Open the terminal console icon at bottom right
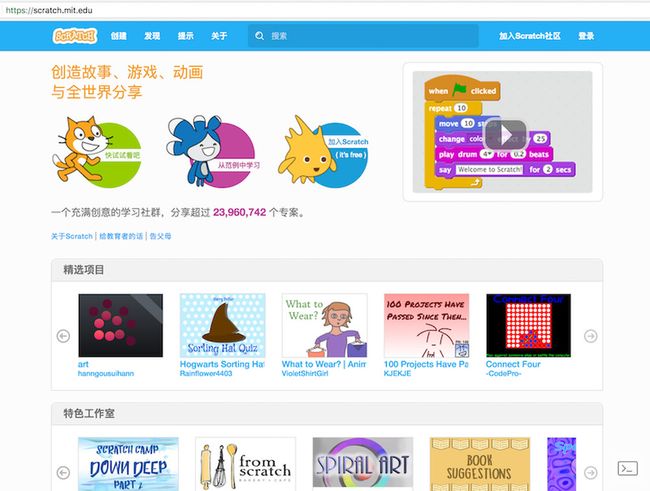The image size is (650, 491). coord(628,469)
